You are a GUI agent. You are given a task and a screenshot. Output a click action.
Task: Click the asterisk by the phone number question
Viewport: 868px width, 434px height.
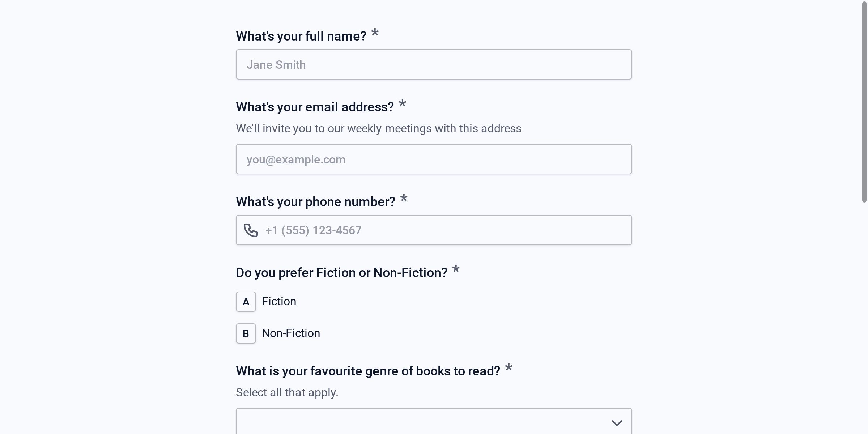[404, 199]
